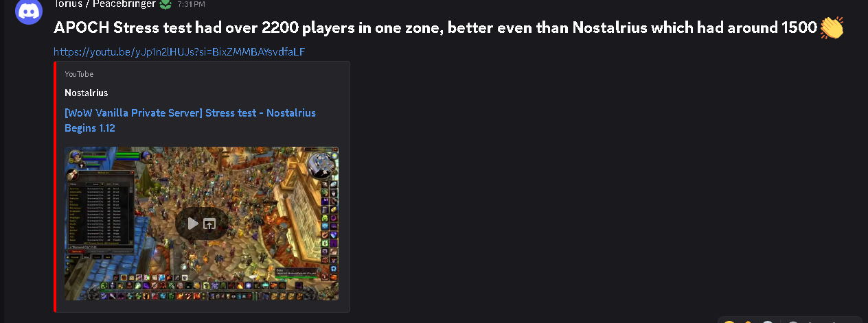This screenshot has height=323, width=868.
Task: Play the embedded Nostalrius stress test video
Action: click(x=193, y=224)
